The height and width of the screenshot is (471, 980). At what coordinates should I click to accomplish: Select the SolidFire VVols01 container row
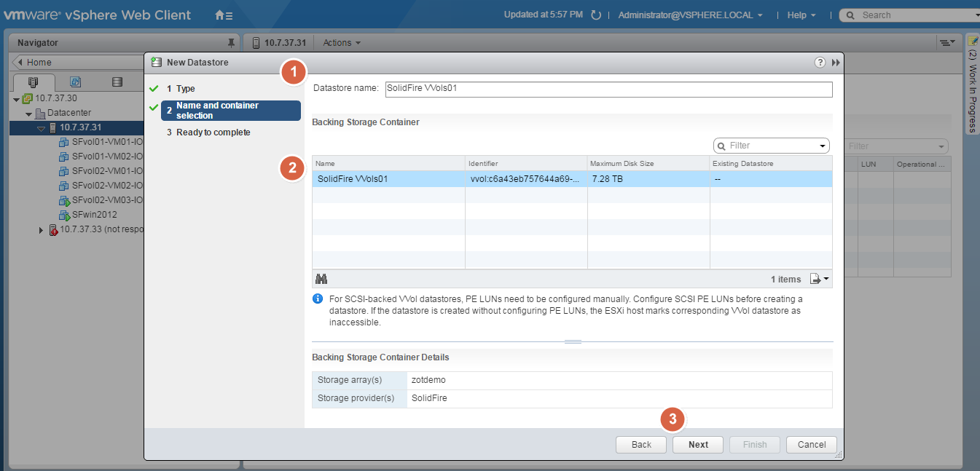click(x=572, y=178)
